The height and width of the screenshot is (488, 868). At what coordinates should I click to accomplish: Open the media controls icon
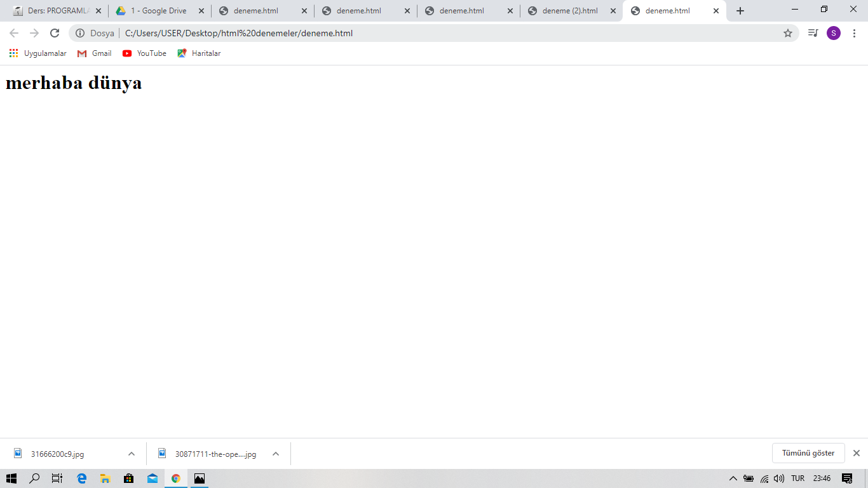pyautogui.click(x=812, y=32)
